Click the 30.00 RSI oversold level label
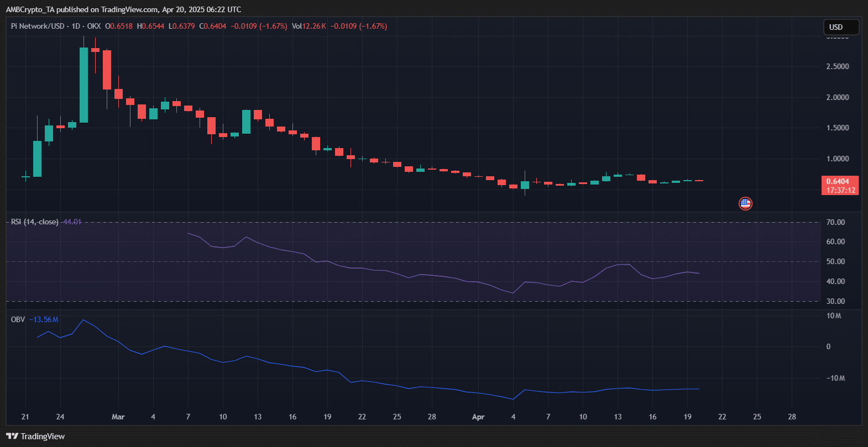 (x=835, y=301)
